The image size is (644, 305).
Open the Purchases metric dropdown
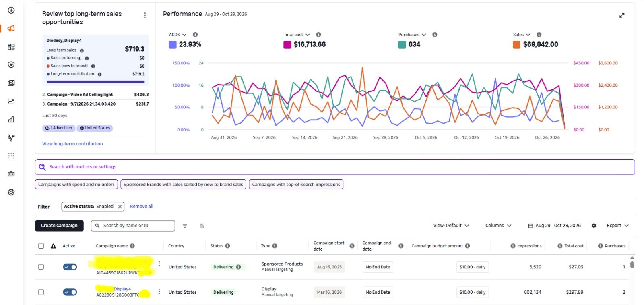[x=412, y=35]
